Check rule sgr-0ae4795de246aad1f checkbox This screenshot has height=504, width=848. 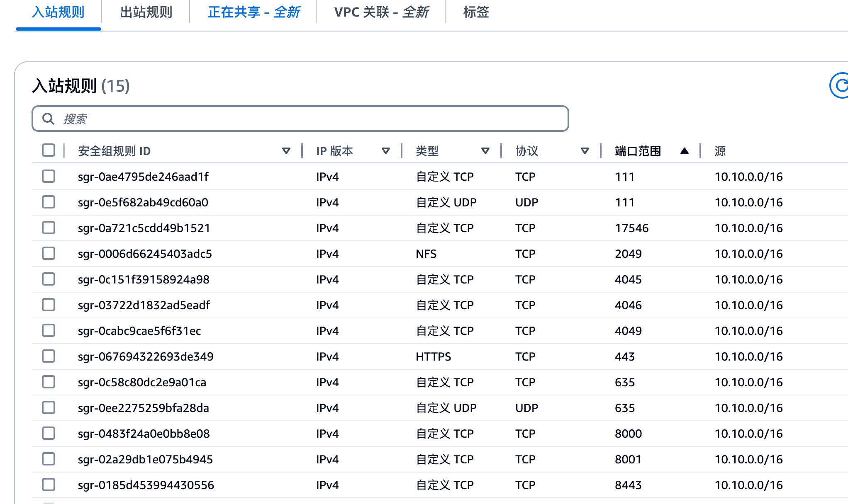pos(49,177)
